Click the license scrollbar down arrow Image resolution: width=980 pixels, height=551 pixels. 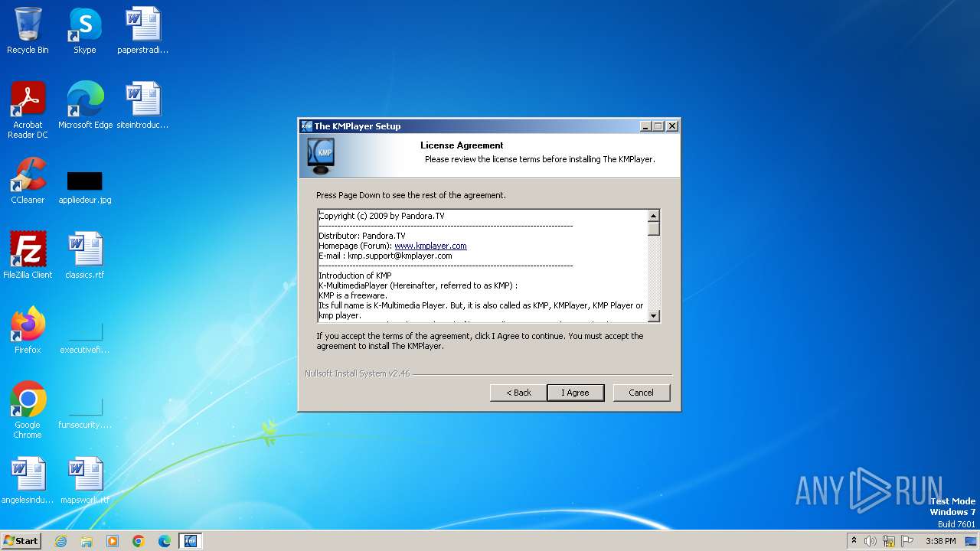click(653, 316)
